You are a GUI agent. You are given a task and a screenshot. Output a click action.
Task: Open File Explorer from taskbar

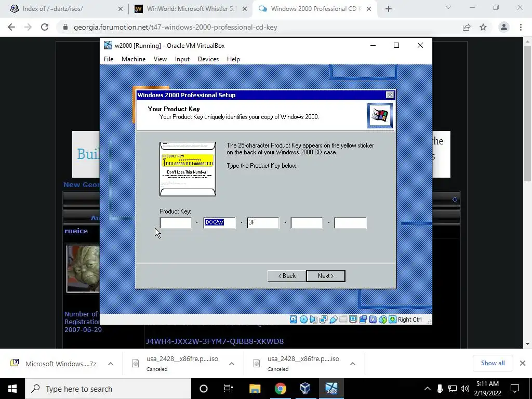pos(255,389)
